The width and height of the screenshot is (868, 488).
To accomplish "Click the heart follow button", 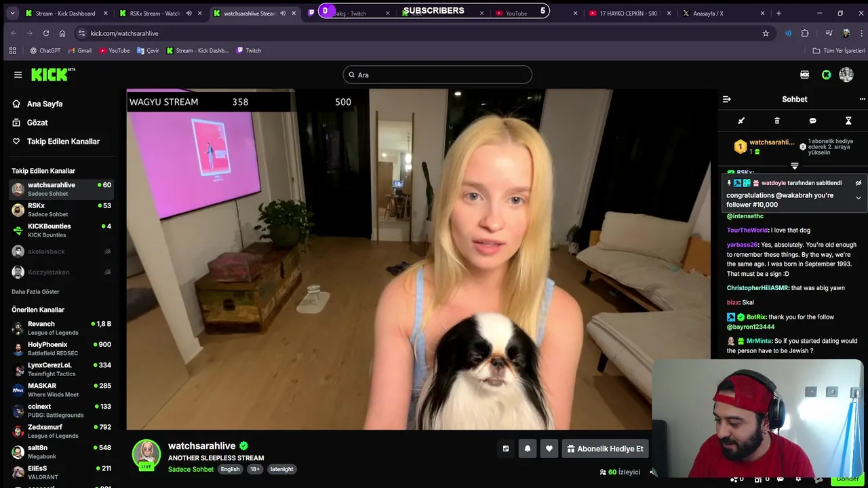I will 549,449.
